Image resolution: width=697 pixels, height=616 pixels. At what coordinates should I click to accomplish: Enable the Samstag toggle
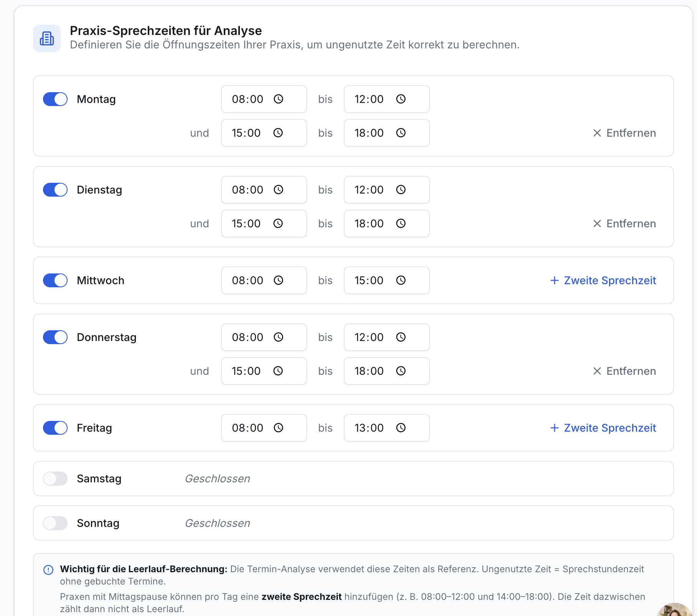tap(55, 479)
